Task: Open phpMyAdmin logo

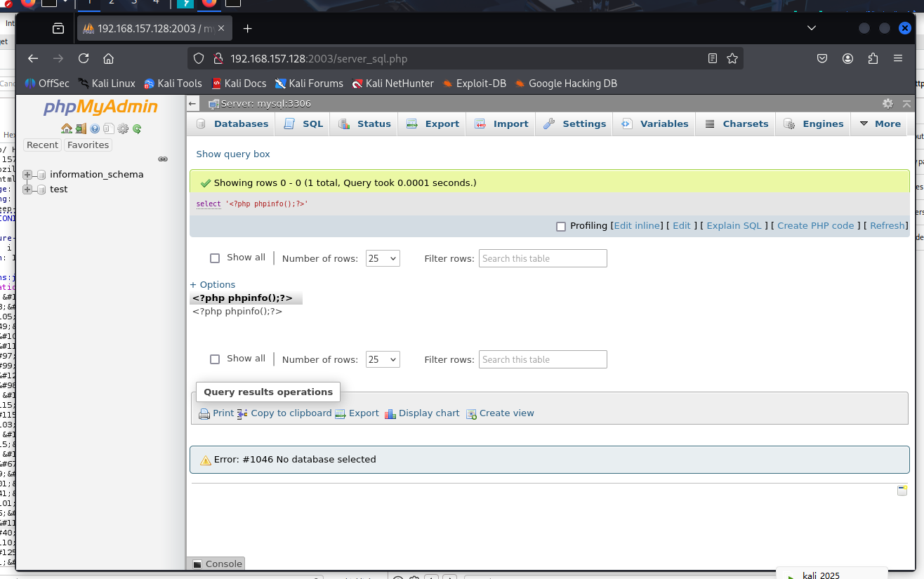Action: pyautogui.click(x=100, y=107)
